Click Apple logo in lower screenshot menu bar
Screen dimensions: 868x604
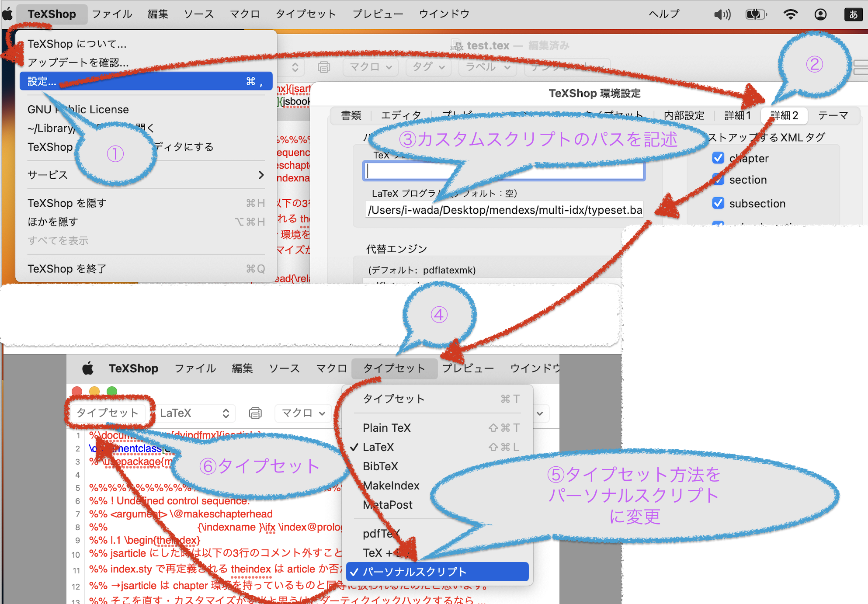tap(88, 368)
